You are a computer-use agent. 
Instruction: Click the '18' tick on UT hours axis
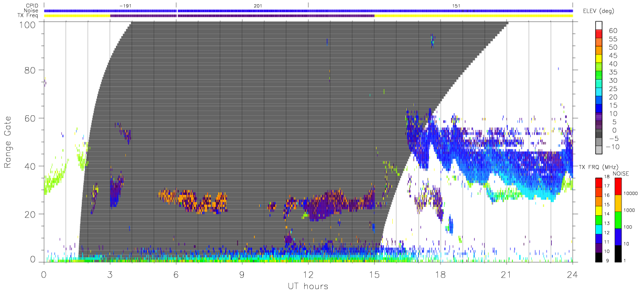tap(441, 273)
